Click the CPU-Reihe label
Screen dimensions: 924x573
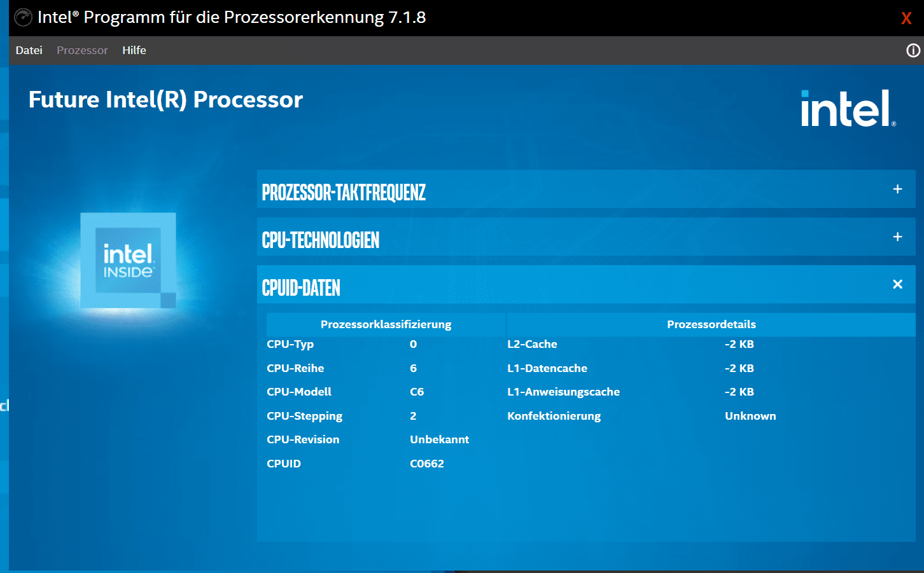point(295,368)
